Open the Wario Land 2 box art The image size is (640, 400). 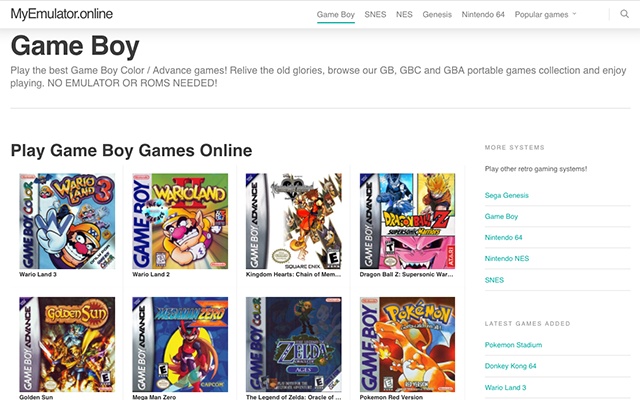pyautogui.click(x=180, y=221)
